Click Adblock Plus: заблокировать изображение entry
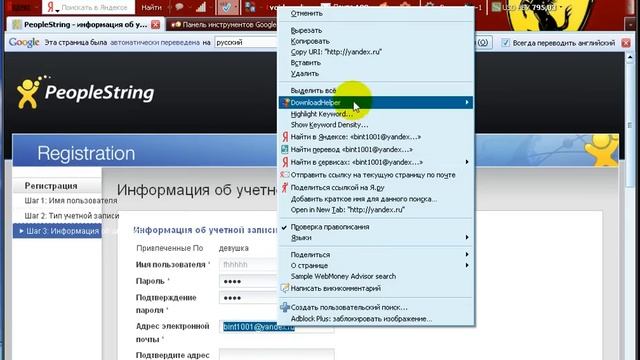This screenshot has height=360, width=640. click(x=361, y=319)
